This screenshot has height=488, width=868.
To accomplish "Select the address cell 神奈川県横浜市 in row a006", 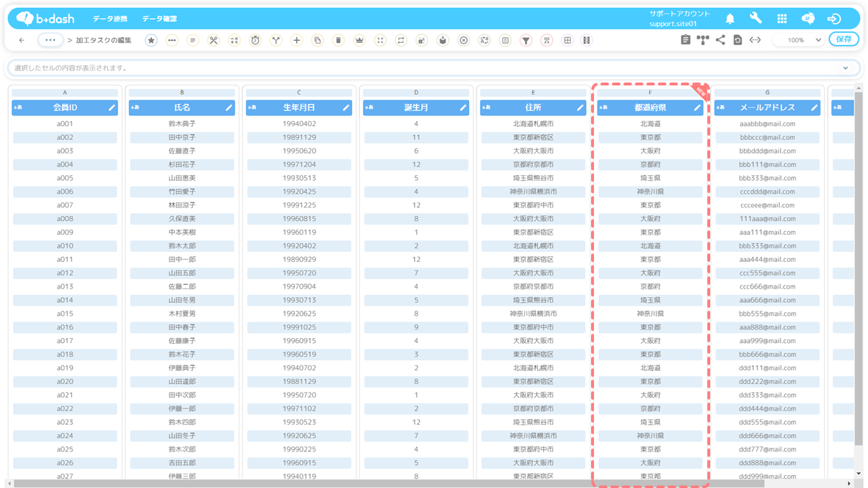I will coord(533,192).
